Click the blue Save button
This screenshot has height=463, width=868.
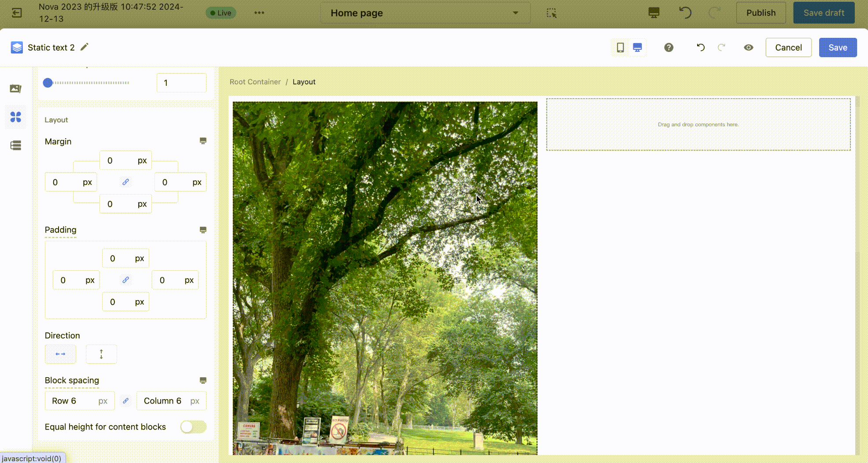(837, 48)
